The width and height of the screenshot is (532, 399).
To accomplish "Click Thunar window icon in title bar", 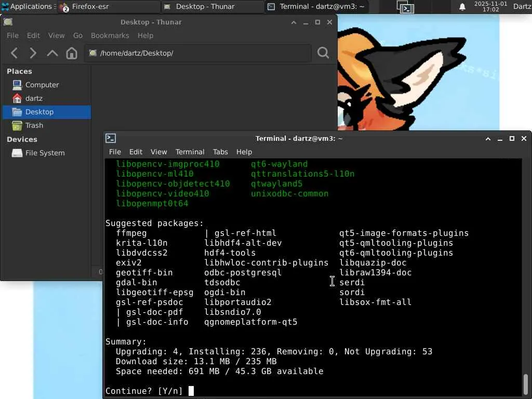I will tap(8, 22).
